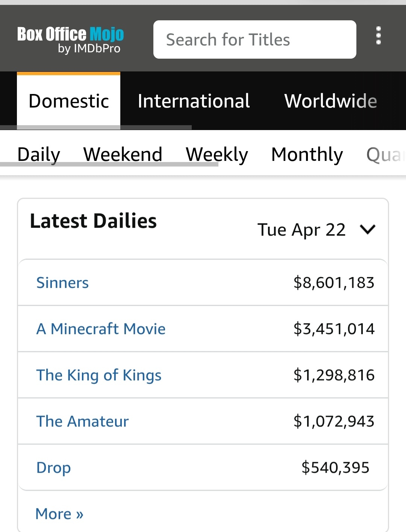The width and height of the screenshot is (406, 532).
Task: Open the Worldwide tab
Action: [330, 101]
